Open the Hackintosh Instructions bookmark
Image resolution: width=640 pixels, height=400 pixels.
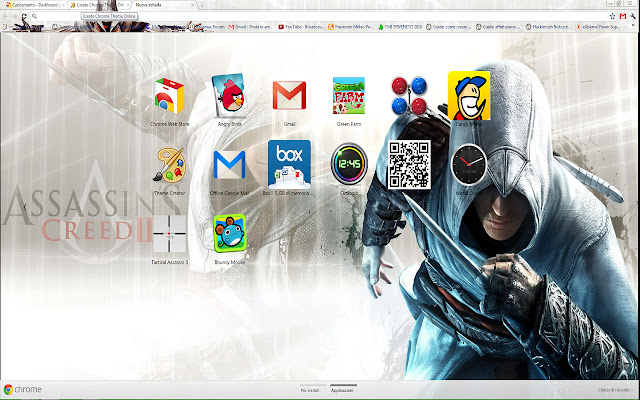coord(548,27)
